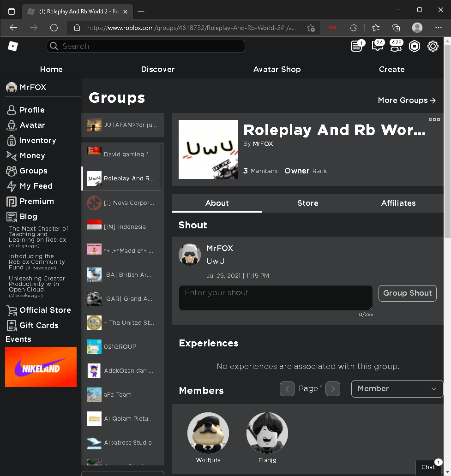Open blog post Unleashing Creator Productivity
Screen dimensions: 451x476
click(37, 286)
